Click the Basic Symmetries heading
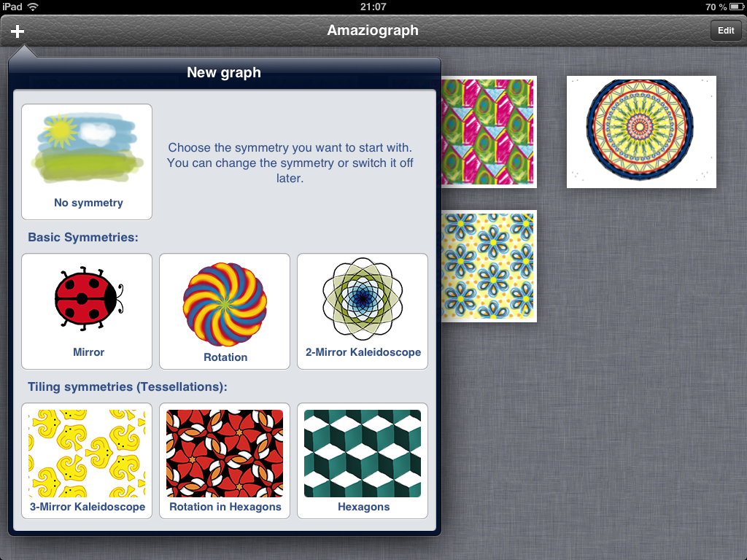 click(83, 237)
